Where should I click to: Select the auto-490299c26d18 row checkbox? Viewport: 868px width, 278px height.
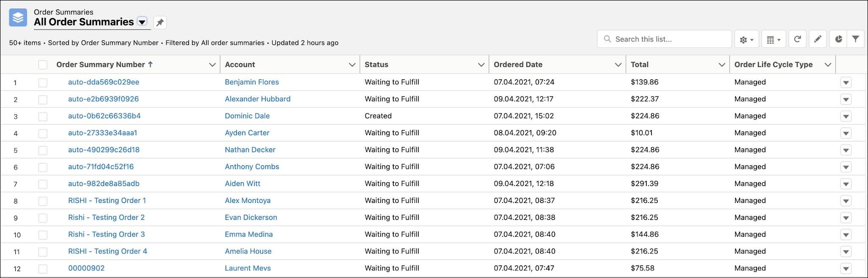pyautogui.click(x=43, y=150)
